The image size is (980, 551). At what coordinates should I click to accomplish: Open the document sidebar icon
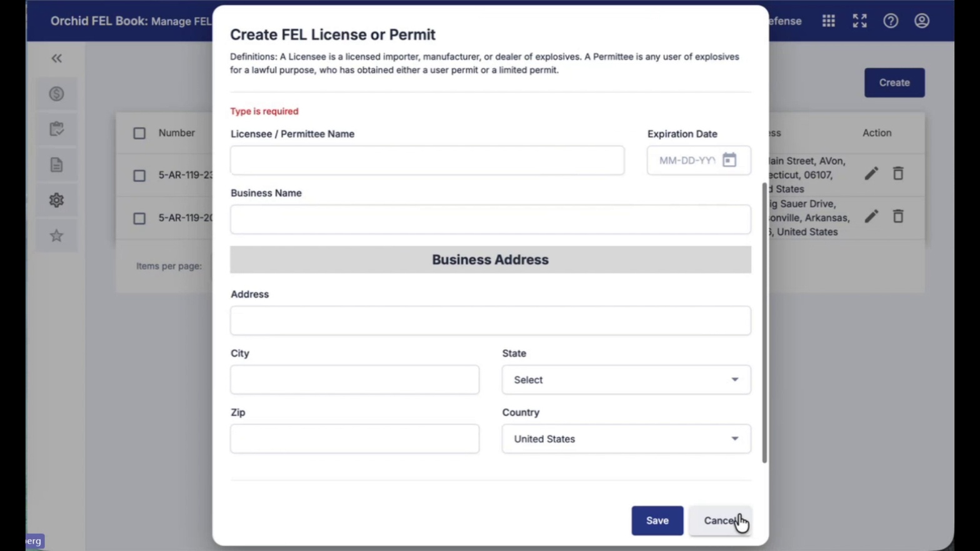click(x=57, y=165)
